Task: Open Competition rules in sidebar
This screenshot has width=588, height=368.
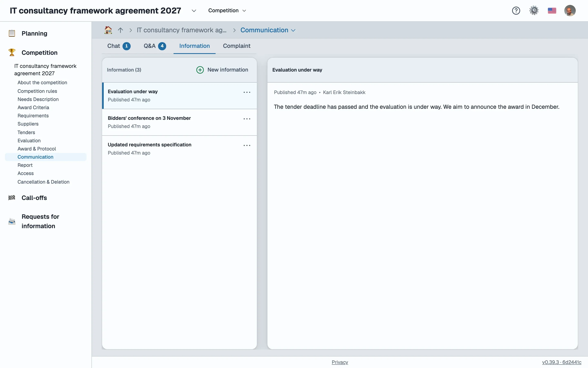Action: coord(37,91)
